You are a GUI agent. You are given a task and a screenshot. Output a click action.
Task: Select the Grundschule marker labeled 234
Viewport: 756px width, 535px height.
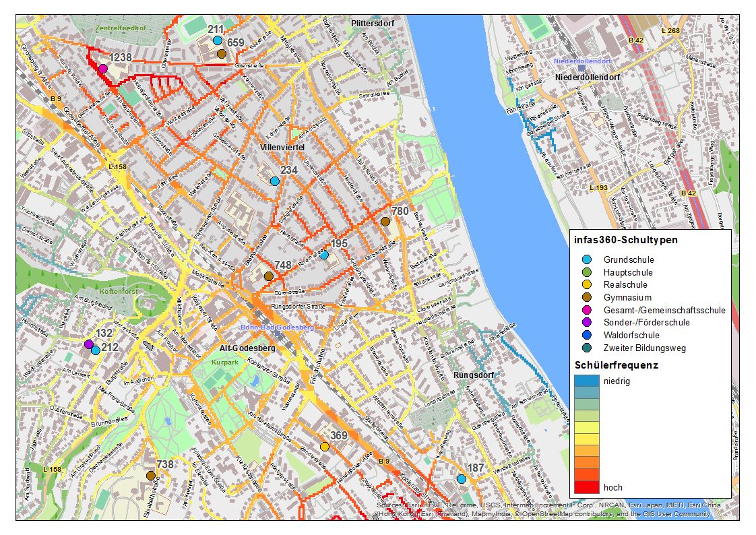tap(274, 181)
